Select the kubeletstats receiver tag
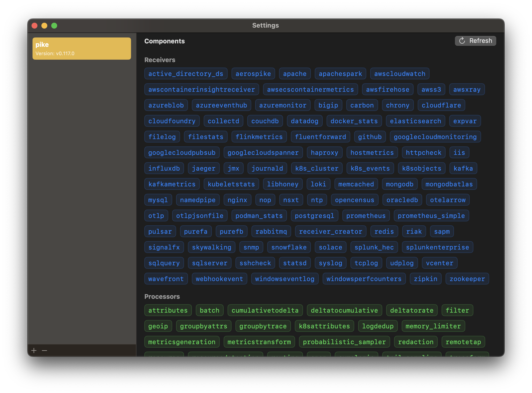 231,184
